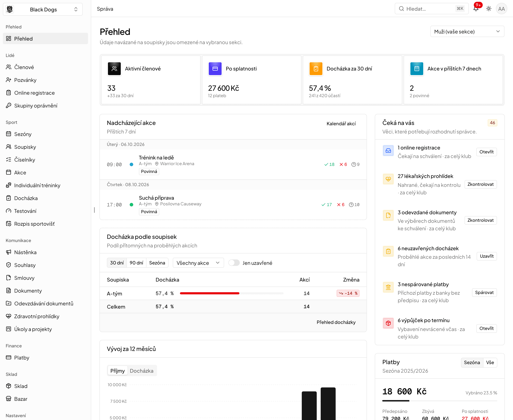Open the AA user avatar menu
This screenshot has height=420, width=513.
501,9
